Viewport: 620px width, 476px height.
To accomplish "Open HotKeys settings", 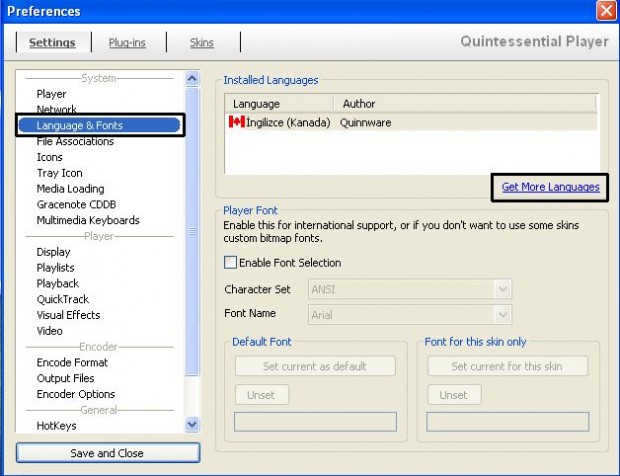I will coord(56,426).
